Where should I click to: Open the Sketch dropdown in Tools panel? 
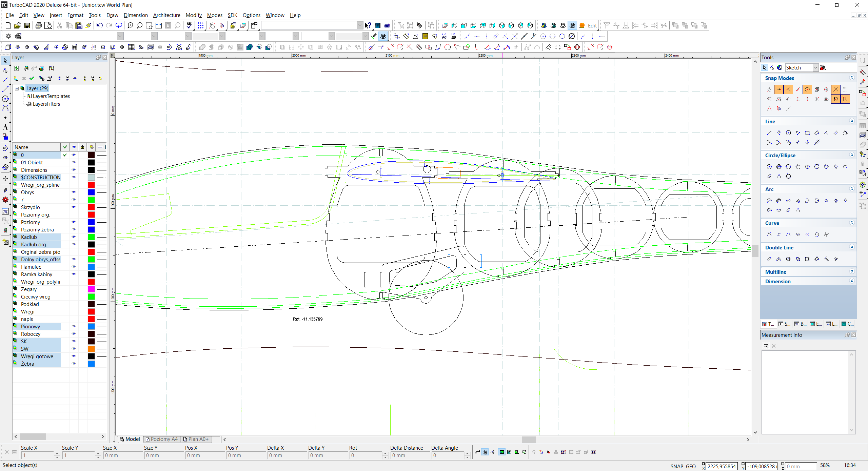click(x=815, y=68)
